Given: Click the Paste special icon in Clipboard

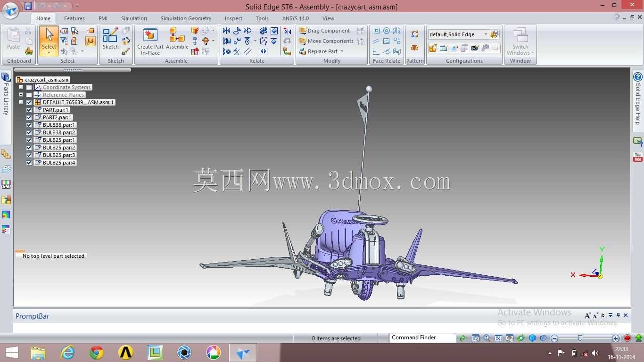Looking at the screenshot, I should click(29, 51).
